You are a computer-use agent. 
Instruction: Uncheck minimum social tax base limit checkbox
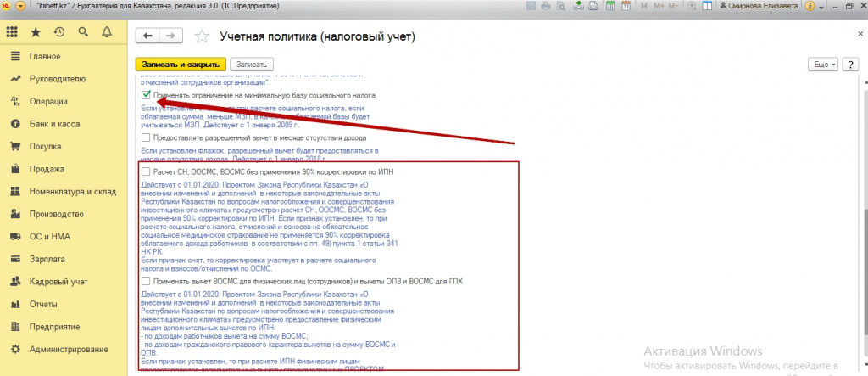point(146,95)
